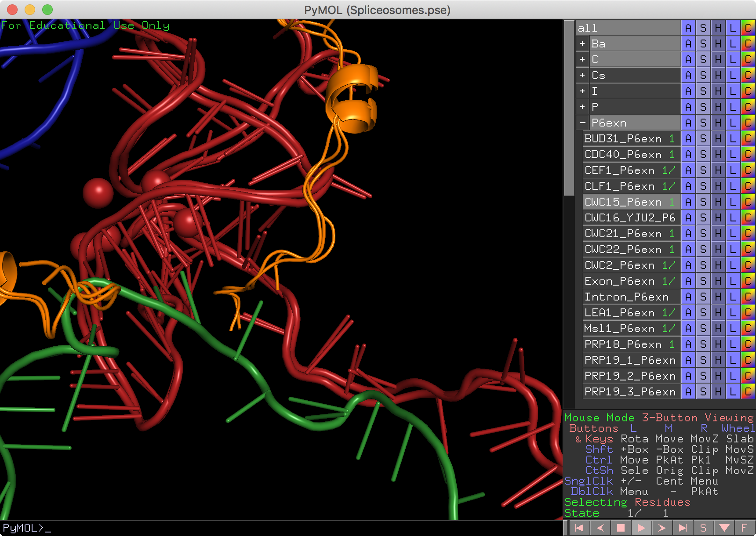The image size is (756, 536).
Task: Open Show menu for PRP18_P6exn
Action: pos(703,344)
